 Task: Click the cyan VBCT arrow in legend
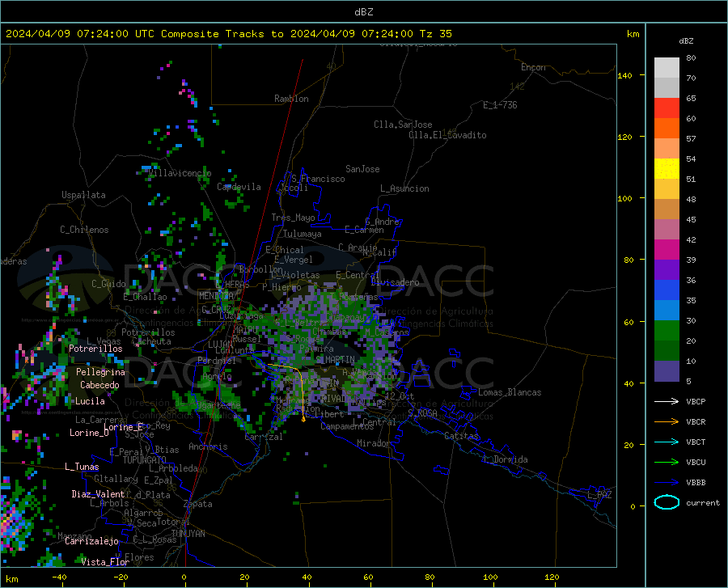coord(667,442)
